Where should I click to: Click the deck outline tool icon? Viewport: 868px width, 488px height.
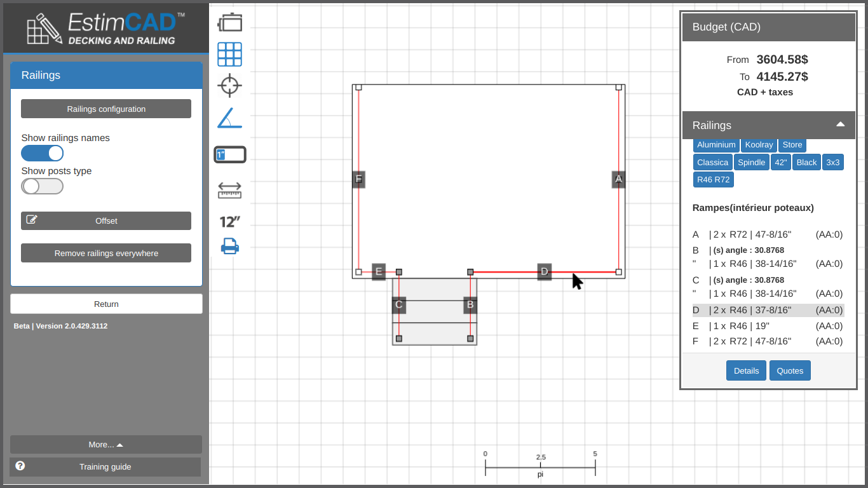point(230,23)
